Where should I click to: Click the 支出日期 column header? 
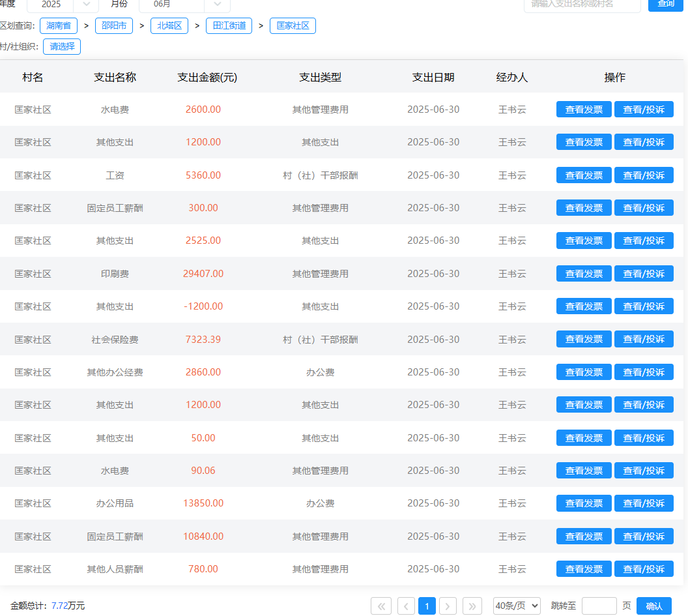[433, 78]
